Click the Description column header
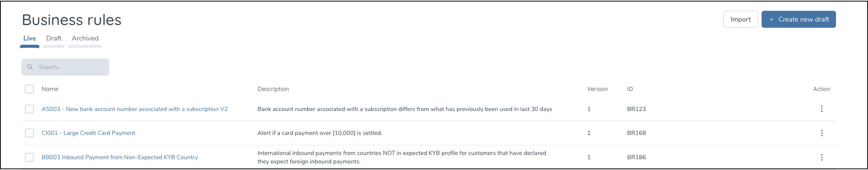The height and width of the screenshot is (170, 868). click(273, 89)
